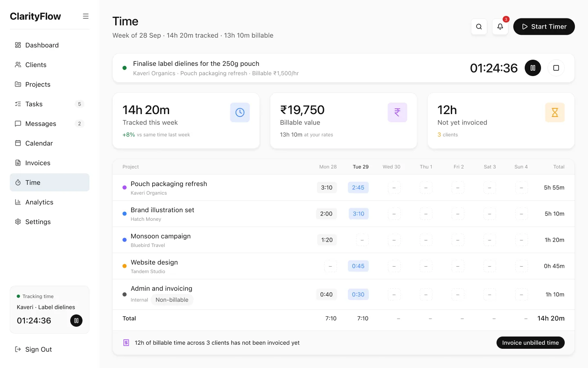The height and width of the screenshot is (368, 588).
Task: Edit Pouch packaging refresh Monday entry 3:10
Action: [x=327, y=188]
